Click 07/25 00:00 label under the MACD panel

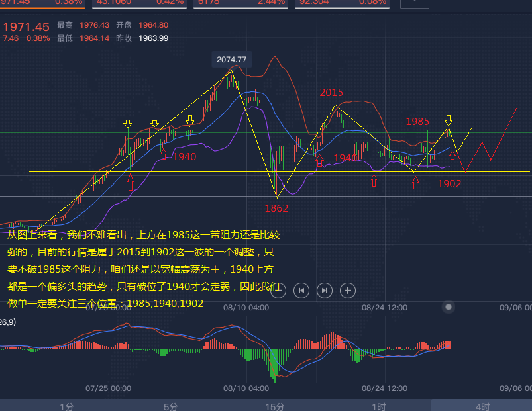108,388
